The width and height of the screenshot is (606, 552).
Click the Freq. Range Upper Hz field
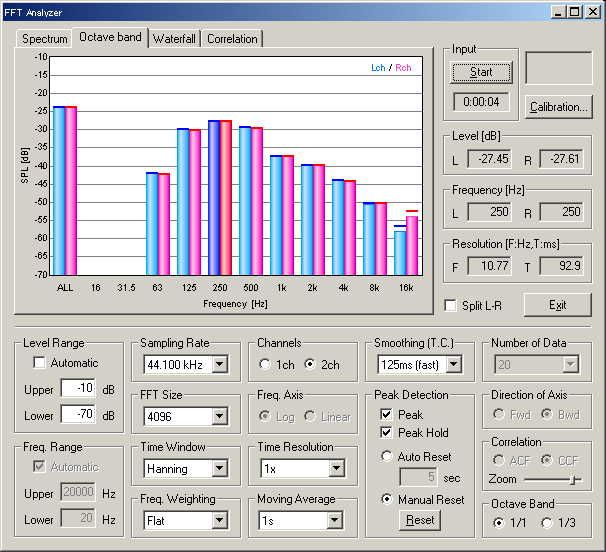click(x=78, y=492)
